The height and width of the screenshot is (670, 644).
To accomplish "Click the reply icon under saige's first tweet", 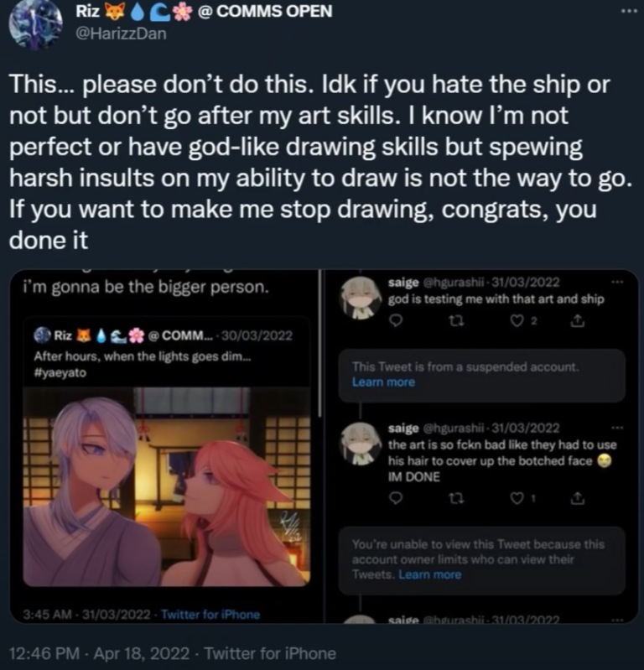I will [x=398, y=319].
